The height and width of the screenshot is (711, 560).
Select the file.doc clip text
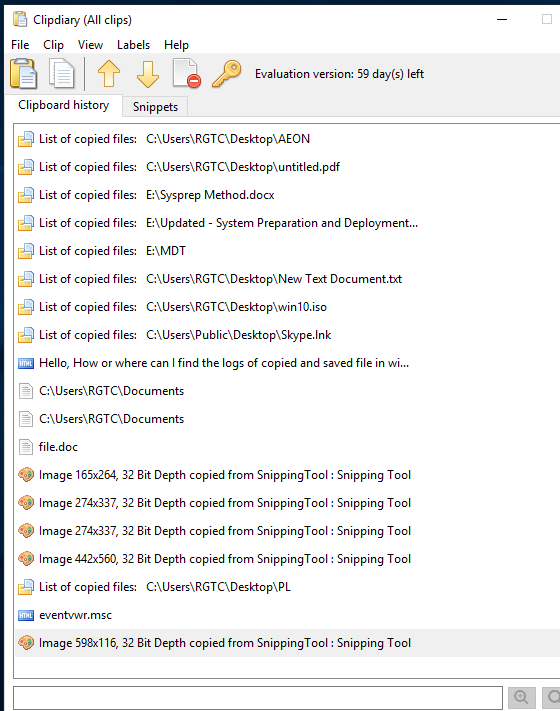(x=58, y=447)
